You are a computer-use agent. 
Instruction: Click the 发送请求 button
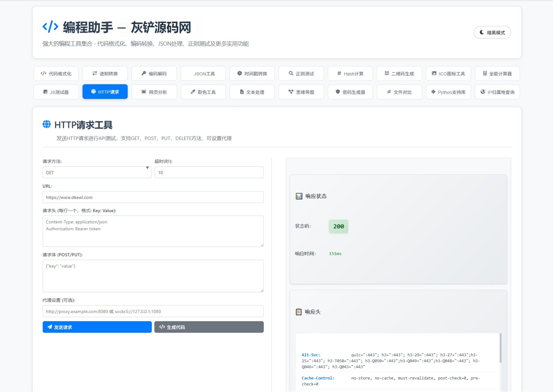(x=97, y=327)
